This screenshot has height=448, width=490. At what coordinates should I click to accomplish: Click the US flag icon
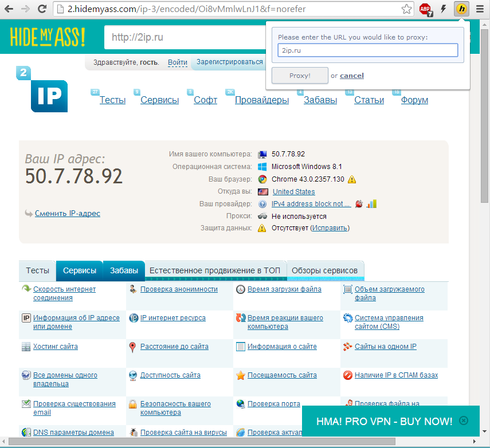pos(263,192)
